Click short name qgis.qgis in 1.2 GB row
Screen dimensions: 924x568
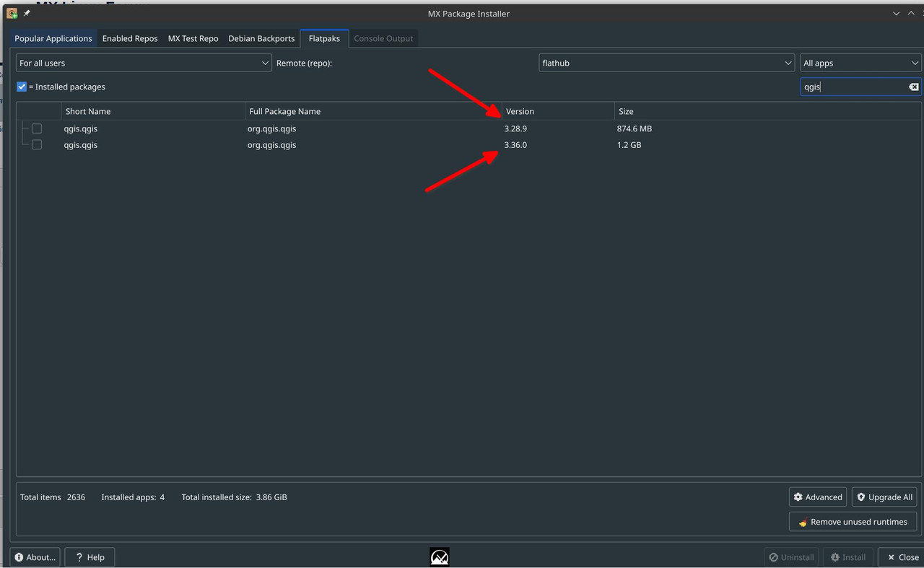[81, 145]
